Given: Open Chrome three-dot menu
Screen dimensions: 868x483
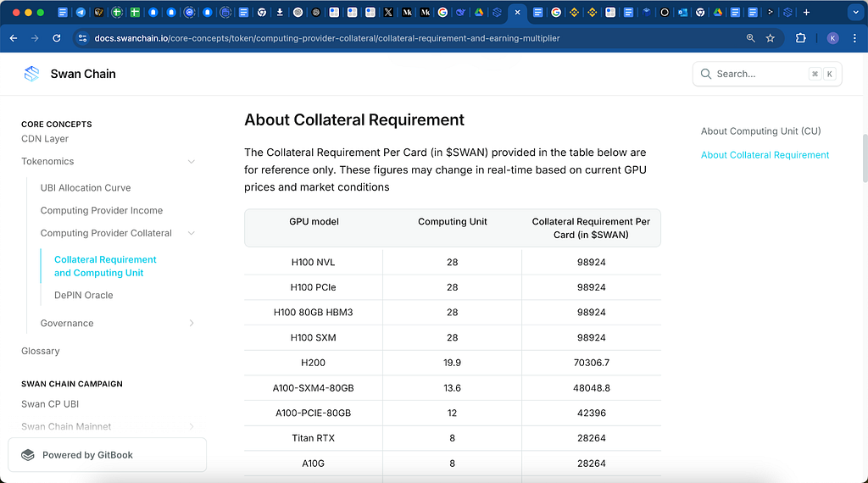Looking at the screenshot, I should 854,38.
